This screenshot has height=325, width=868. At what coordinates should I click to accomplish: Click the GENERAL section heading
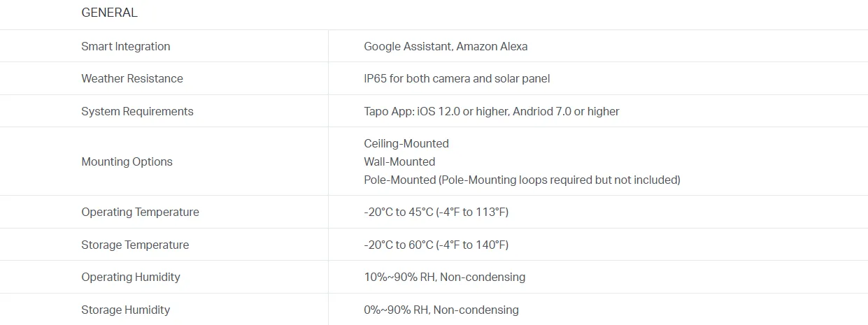pyautogui.click(x=109, y=13)
